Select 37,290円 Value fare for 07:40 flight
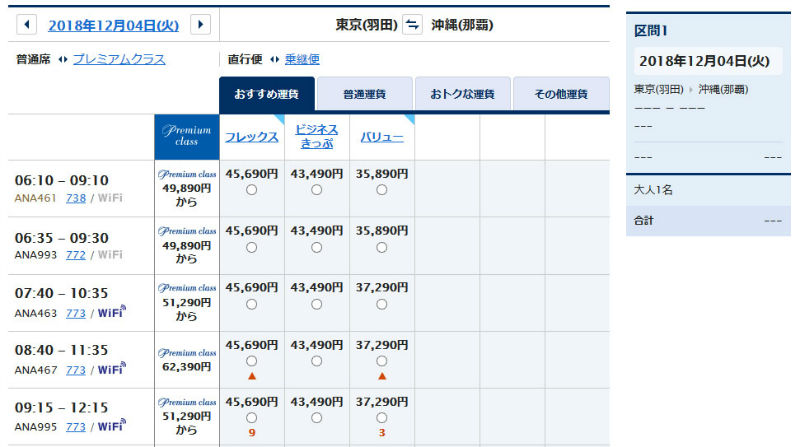Screen dimensions: 800x447 coord(381,304)
